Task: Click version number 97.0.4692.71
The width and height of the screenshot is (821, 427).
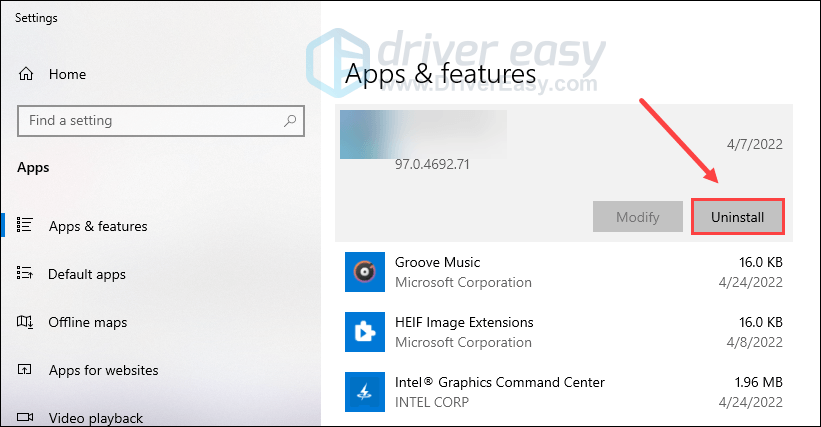Action: click(x=432, y=164)
